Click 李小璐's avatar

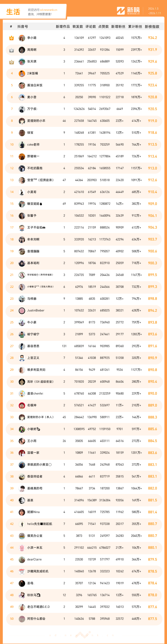22,38
